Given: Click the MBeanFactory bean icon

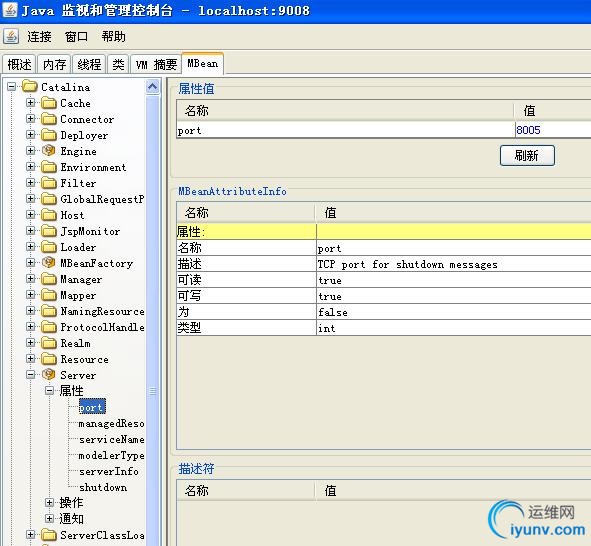Looking at the screenshot, I should coord(49,263).
